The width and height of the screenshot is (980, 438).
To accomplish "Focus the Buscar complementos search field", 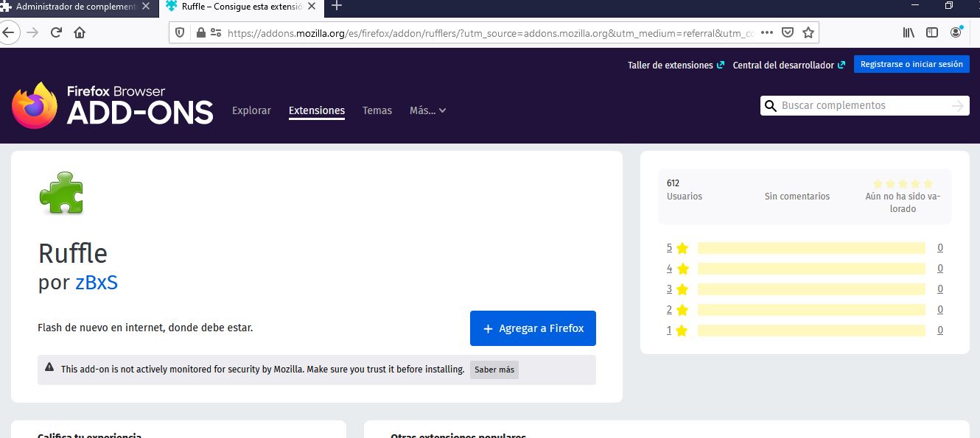I will tap(864, 106).
